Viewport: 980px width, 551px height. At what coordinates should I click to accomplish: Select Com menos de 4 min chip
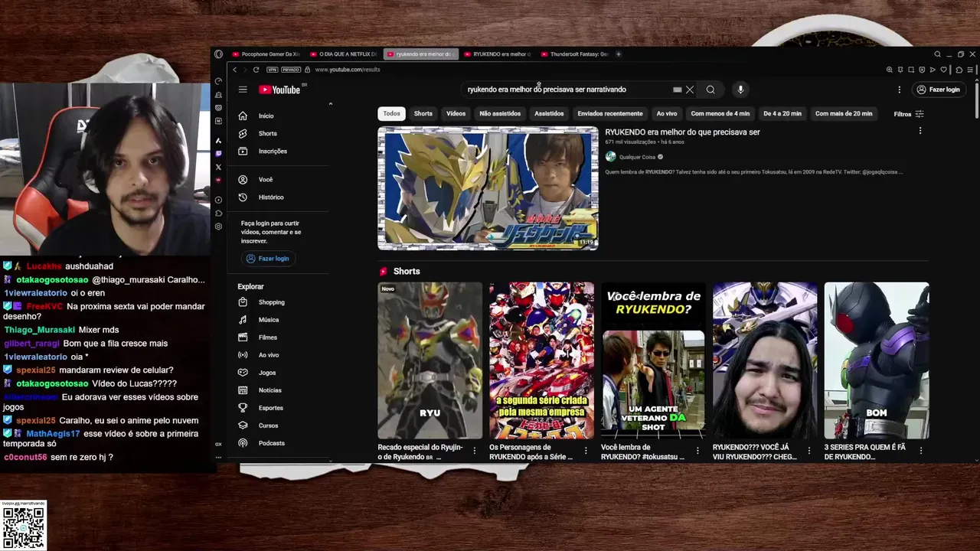coord(720,114)
